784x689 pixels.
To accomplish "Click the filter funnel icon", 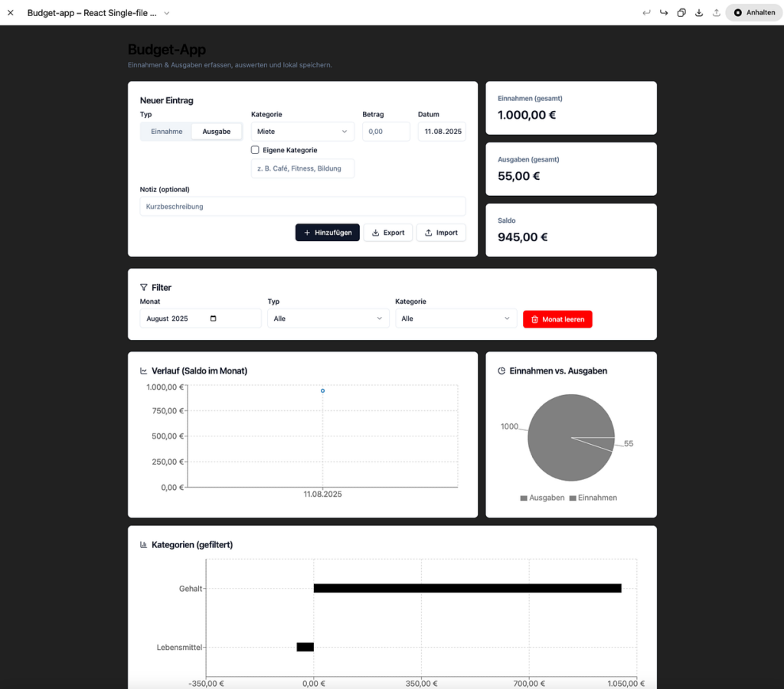I will click(144, 288).
